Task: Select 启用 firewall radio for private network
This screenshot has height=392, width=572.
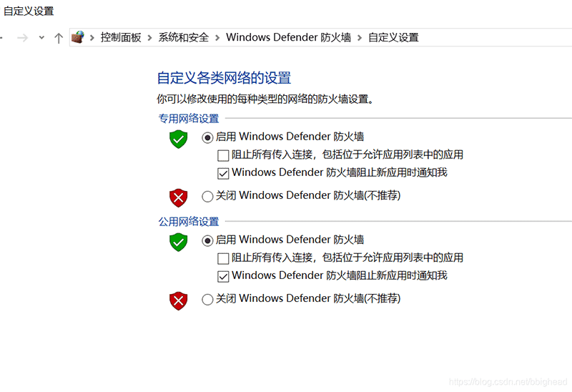Action: (207, 137)
